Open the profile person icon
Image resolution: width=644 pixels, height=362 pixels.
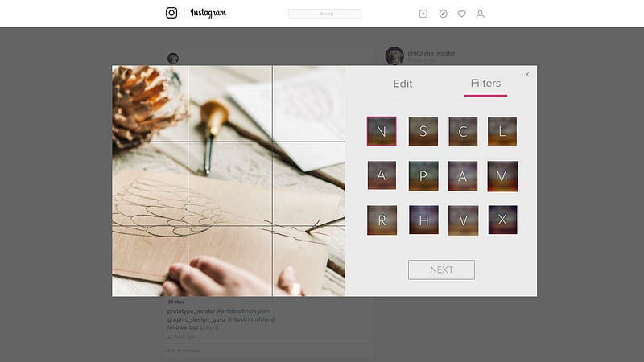pyautogui.click(x=480, y=14)
